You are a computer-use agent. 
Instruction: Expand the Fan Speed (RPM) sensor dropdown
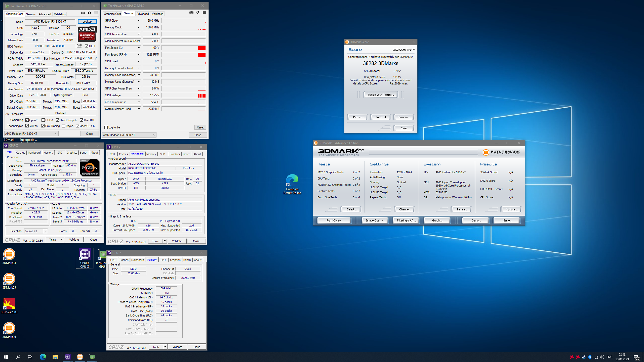click(139, 55)
